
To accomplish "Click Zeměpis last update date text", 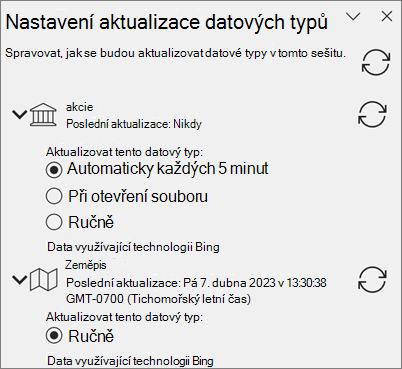I will pyautogui.click(x=196, y=291).
